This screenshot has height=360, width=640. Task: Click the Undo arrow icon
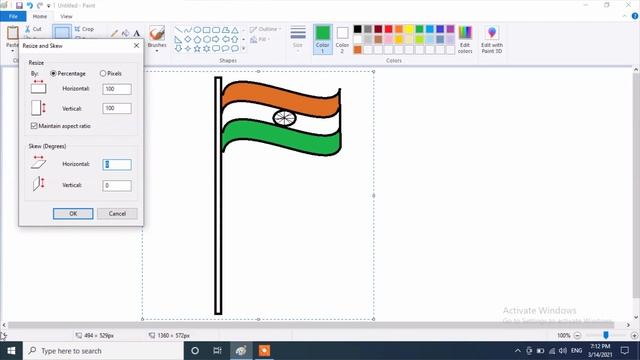[30, 5]
